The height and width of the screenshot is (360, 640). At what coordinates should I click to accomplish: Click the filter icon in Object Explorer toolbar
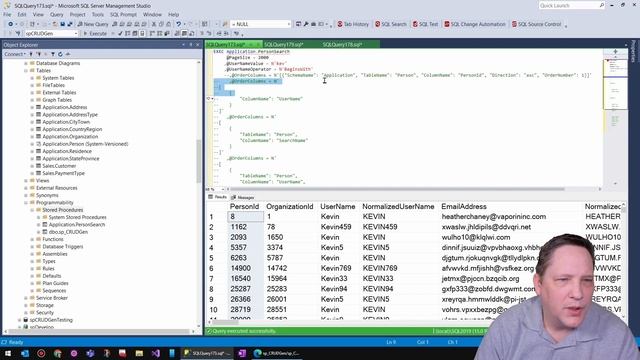click(53, 54)
